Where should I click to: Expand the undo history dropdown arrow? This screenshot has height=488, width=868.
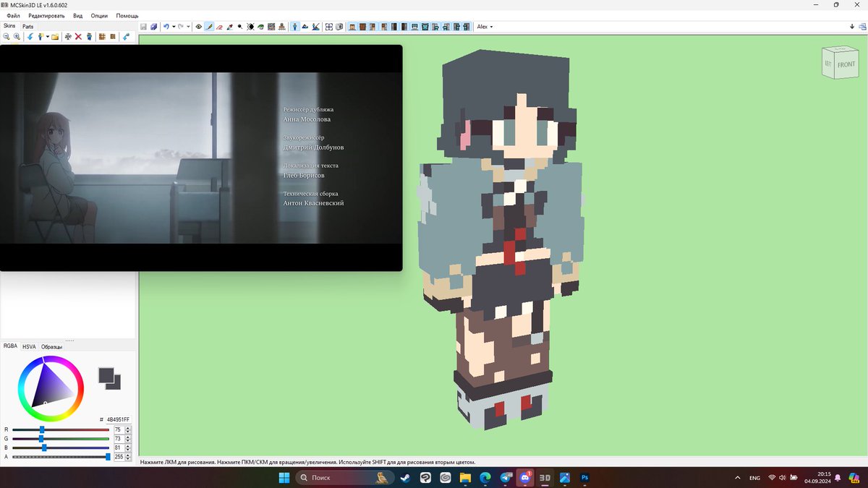click(x=174, y=27)
